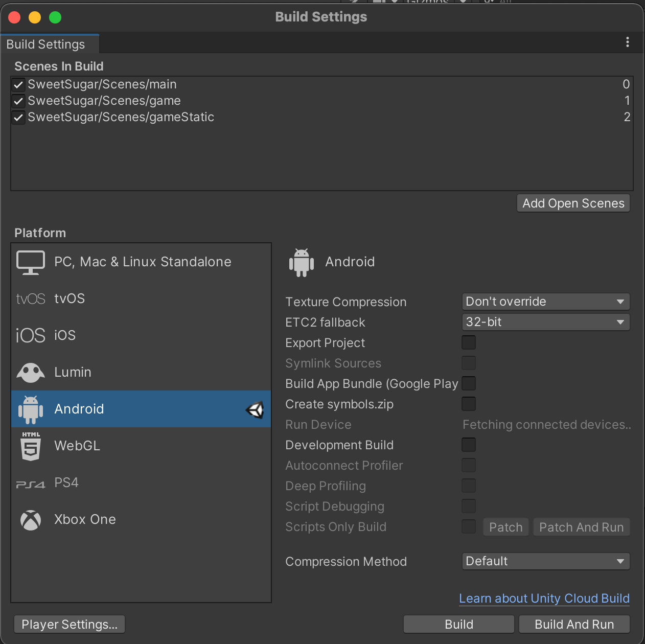
Task: Enable the Development Build checkbox
Action: tap(469, 445)
